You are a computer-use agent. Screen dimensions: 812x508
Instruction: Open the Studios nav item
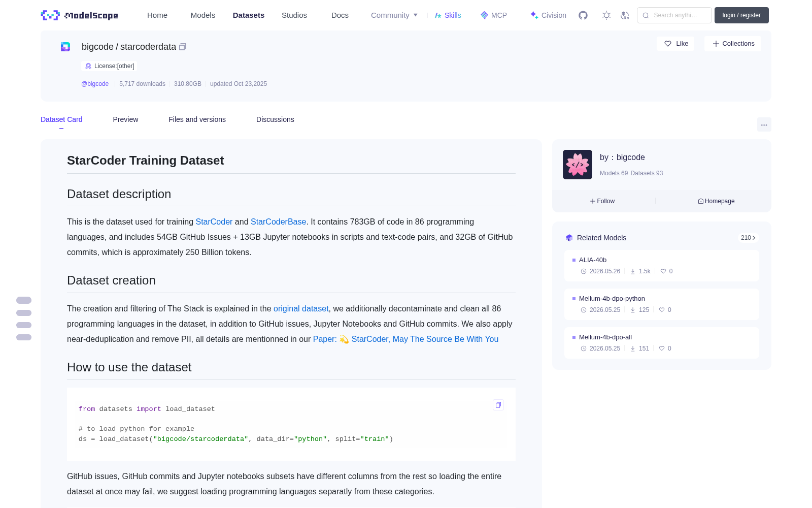pyautogui.click(x=294, y=15)
